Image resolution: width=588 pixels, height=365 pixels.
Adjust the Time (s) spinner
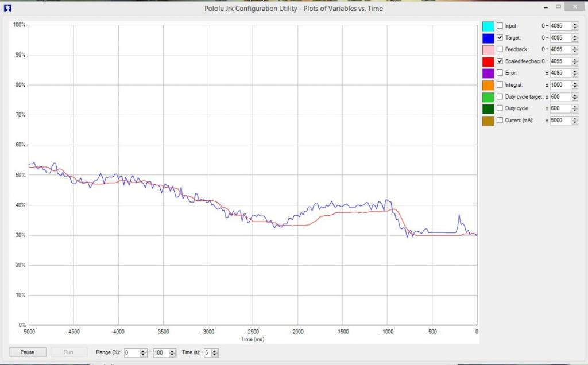pos(215,352)
